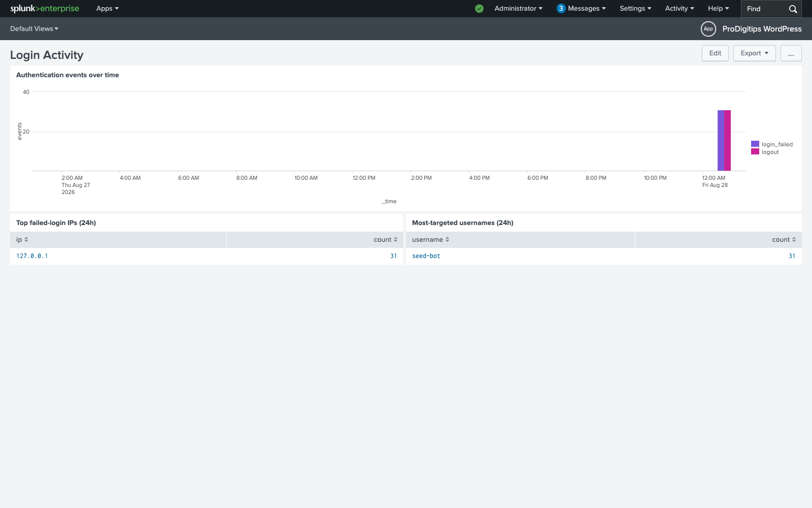Expand the Default Views menu

coord(35,29)
